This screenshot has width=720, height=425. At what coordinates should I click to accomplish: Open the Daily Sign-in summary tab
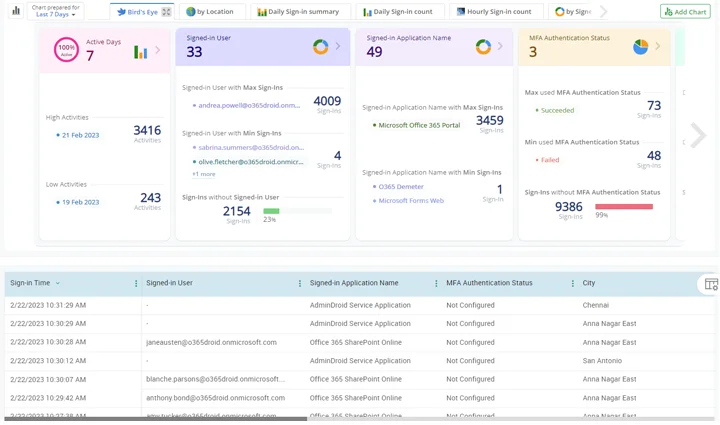pos(298,12)
